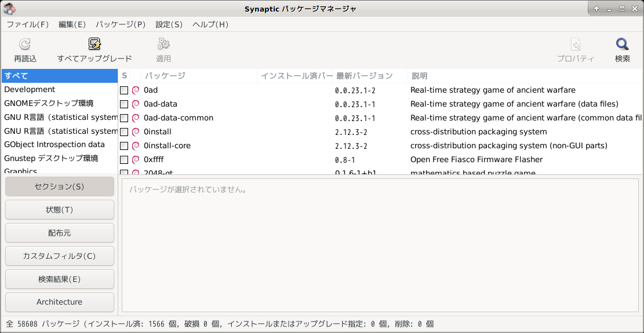The image size is (644, 333).
Task: Select package name 0install-core
Action: [x=167, y=145]
